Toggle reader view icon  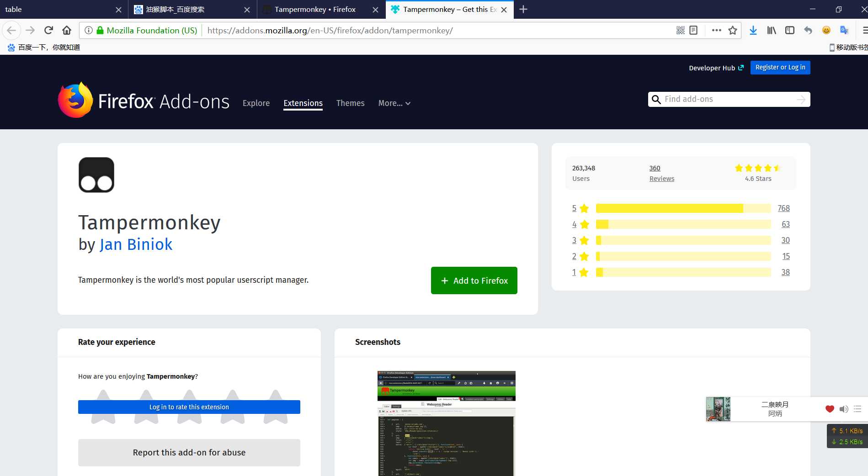tap(693, 31)
